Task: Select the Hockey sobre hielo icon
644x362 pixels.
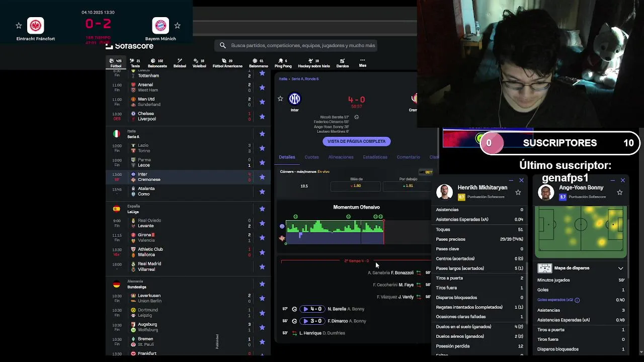Action: click(x=314, y=63)
